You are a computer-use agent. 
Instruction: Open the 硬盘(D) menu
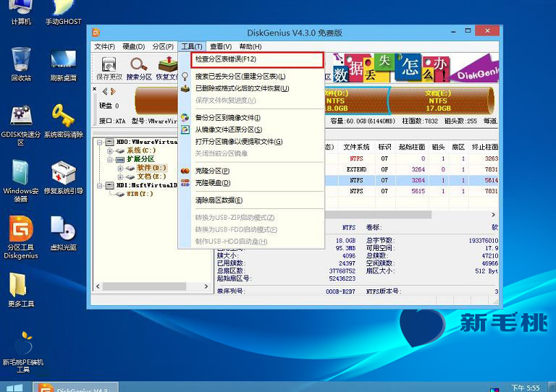[x=134, y=46]
